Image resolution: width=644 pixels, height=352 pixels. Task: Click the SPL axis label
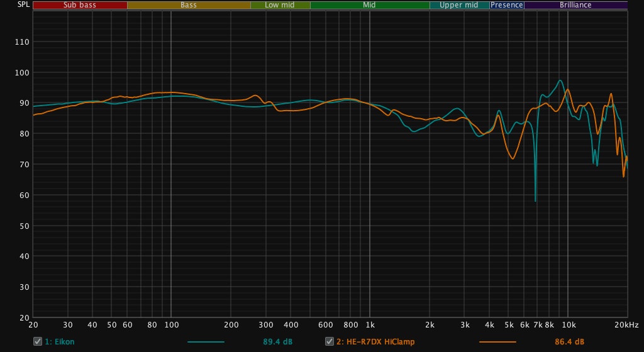pos(13,5)
